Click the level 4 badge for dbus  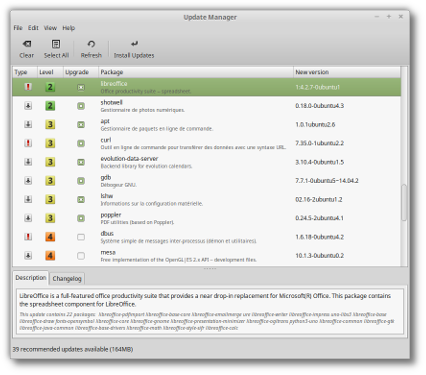click(x=50, y=237)
